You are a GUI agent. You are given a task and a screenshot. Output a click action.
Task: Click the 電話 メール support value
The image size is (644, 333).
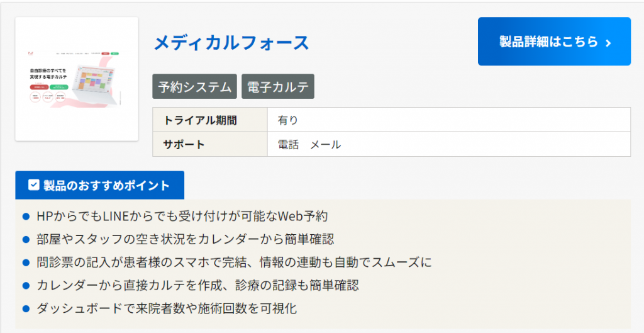[x=309, y=144]
